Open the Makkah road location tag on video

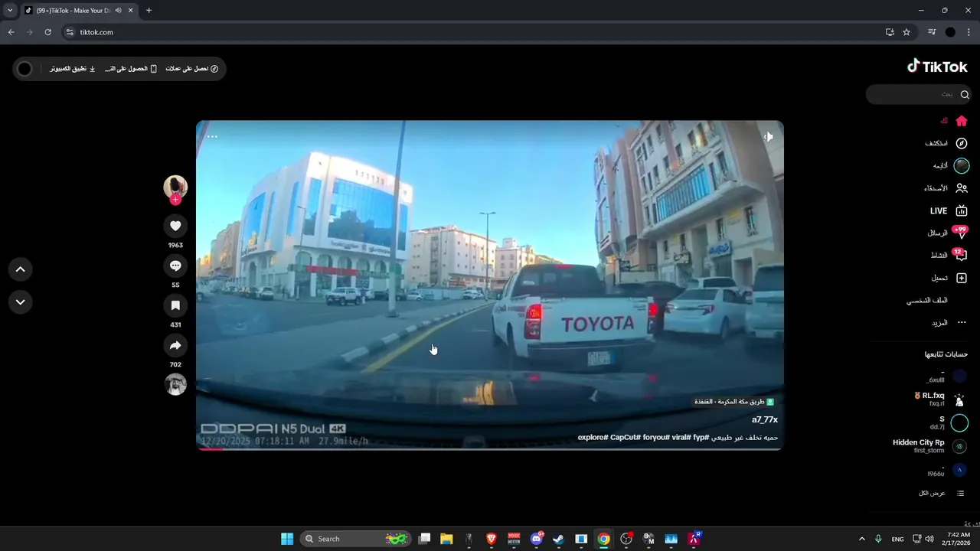[x=734, y=402]
